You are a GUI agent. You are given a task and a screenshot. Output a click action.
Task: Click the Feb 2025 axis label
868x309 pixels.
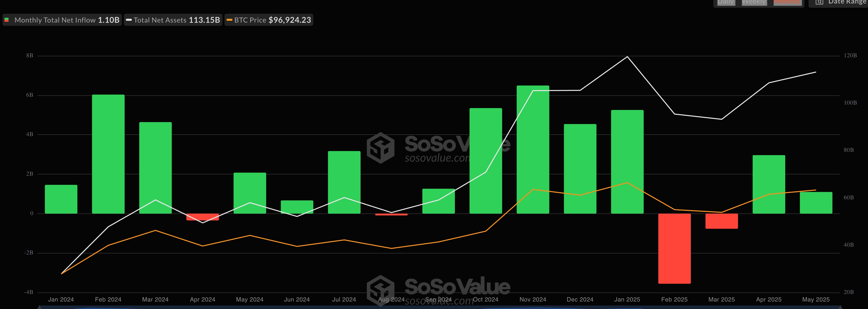pos(674,299)
